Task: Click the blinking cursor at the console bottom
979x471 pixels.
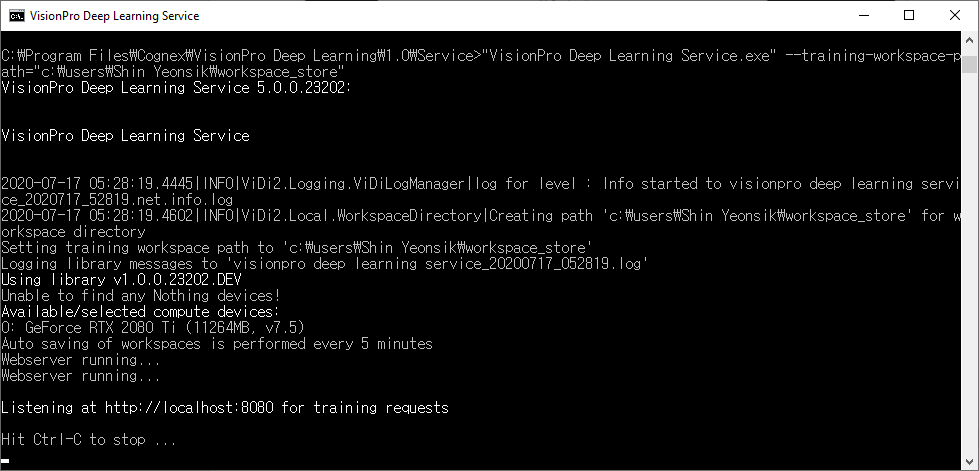Action: click(x=5, y=462)
